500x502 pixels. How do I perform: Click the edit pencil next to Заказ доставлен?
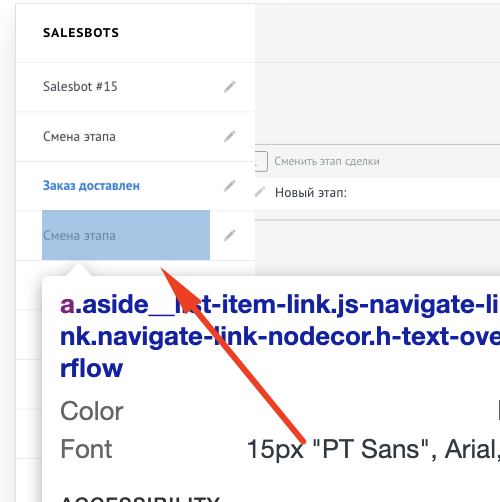[230, 186]
